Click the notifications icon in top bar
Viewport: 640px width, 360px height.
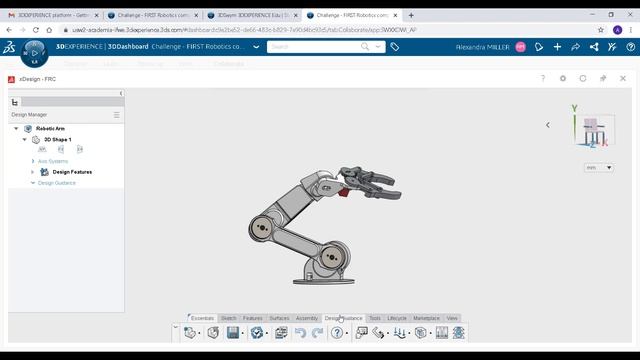click(x=539, y=47)
